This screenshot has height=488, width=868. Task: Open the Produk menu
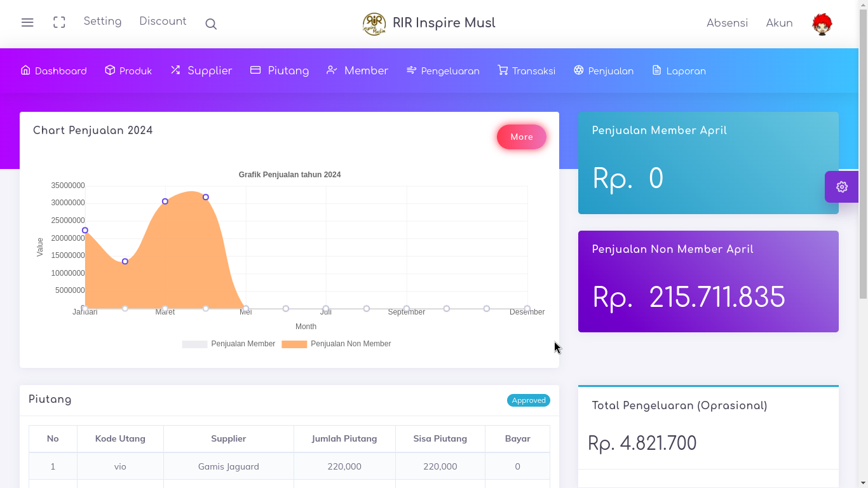click(x=128, y=71)
